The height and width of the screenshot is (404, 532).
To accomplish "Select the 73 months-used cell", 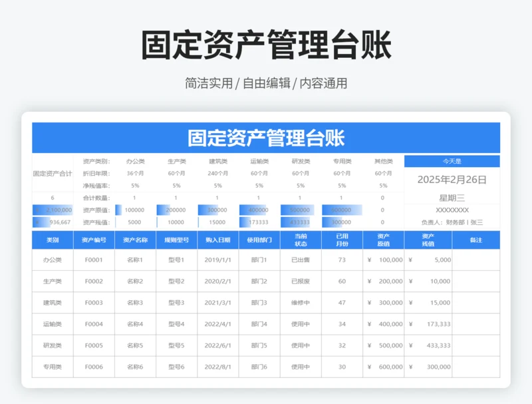I will point(342,260).
